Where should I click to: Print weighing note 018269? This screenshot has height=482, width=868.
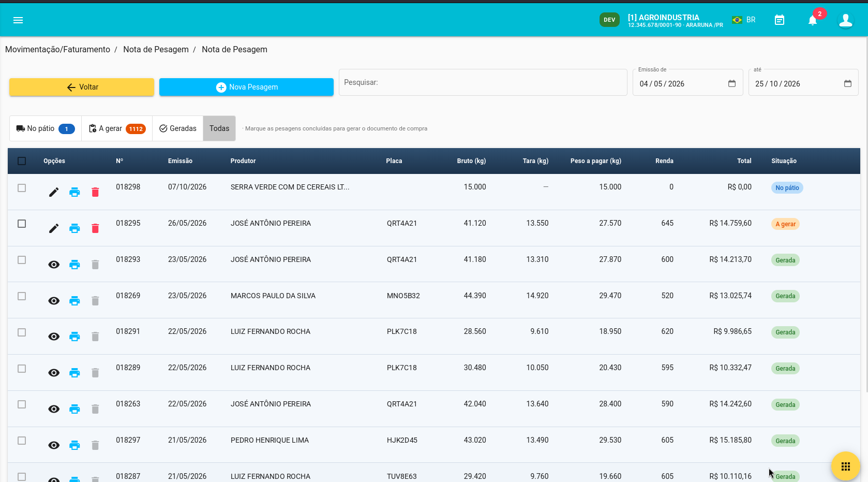pos(74,301)
